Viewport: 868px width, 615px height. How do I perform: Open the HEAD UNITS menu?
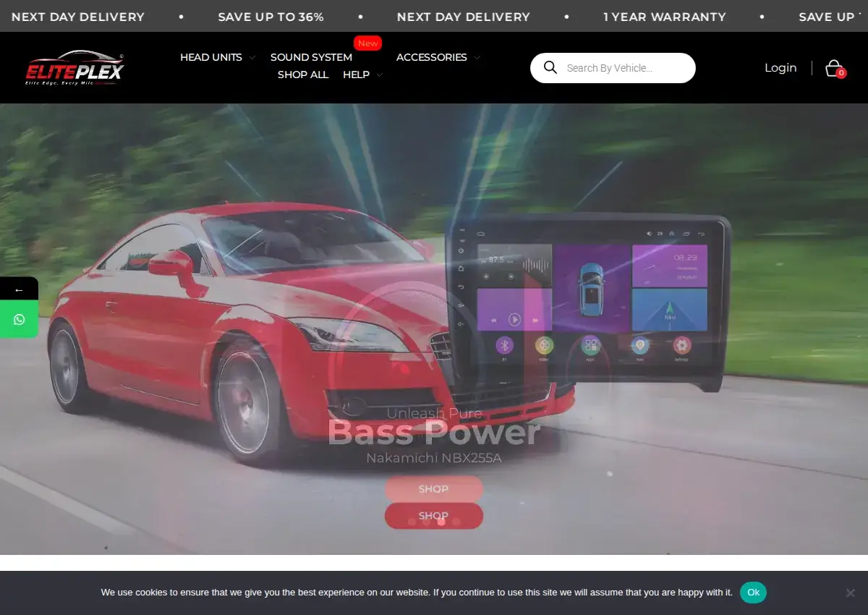coord(211,57)
